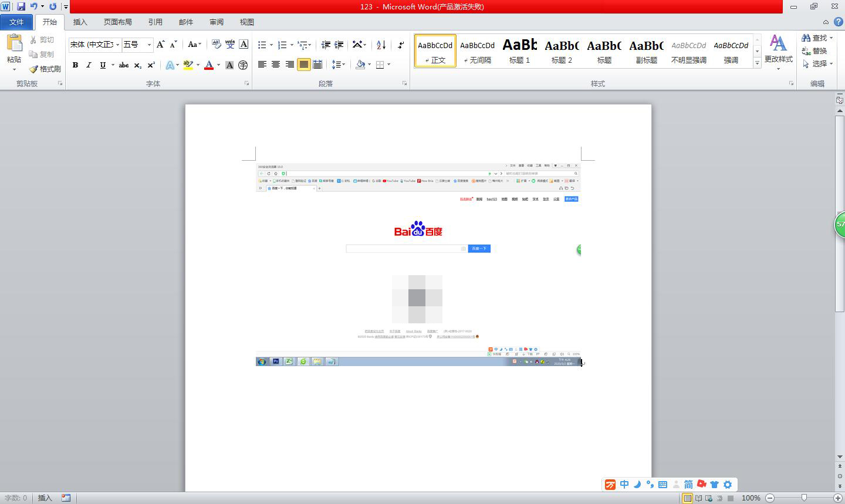
Task: Open the Sogou IME settings gear
Action: click(728, 485)
